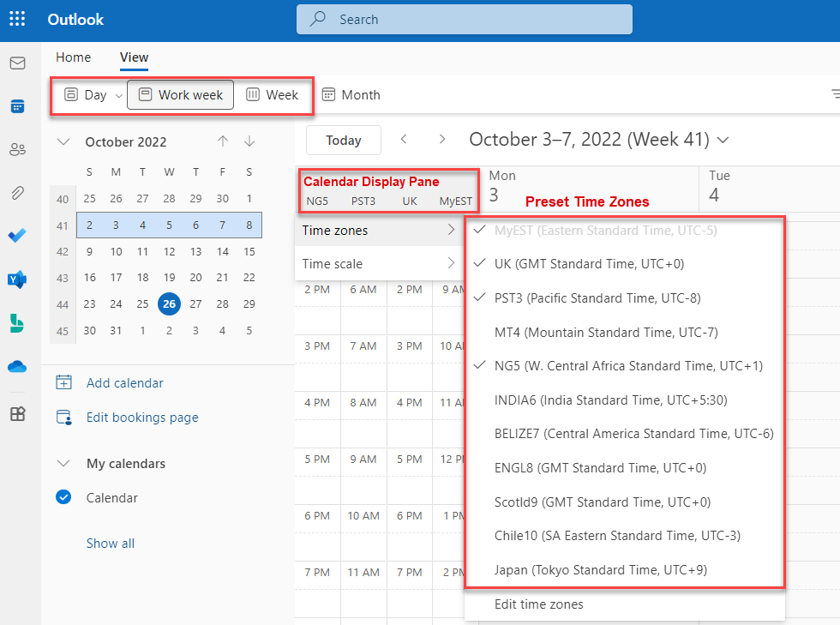The width and height of the screenshot is (840, 625).
Task: Go to the previous week
Action: [404, 140]
